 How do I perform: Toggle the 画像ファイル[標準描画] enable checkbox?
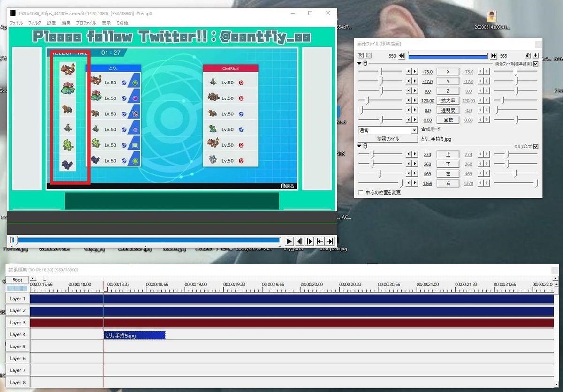click(536, 64)
